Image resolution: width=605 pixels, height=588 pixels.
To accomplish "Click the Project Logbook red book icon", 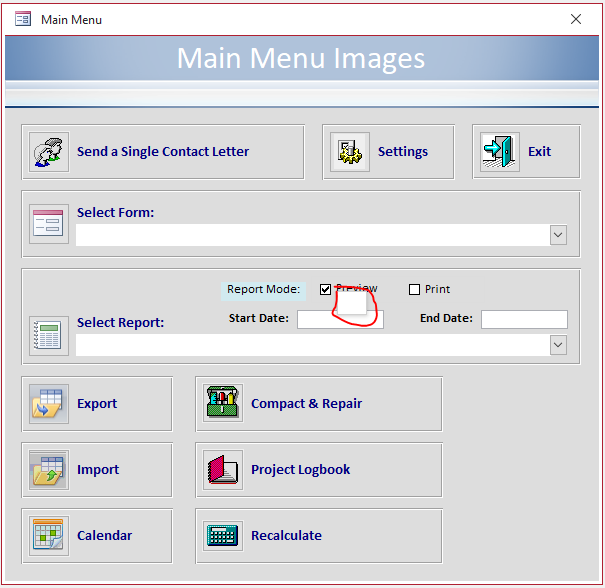I will 223,470.
